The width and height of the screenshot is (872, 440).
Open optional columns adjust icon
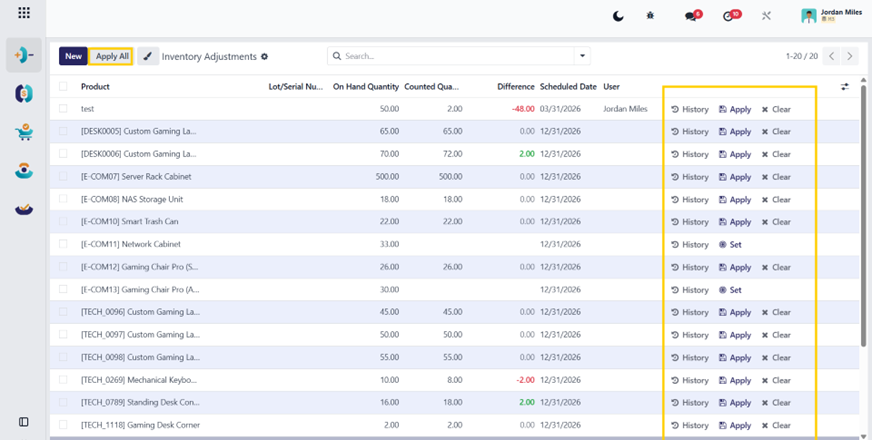pos(845,87)
